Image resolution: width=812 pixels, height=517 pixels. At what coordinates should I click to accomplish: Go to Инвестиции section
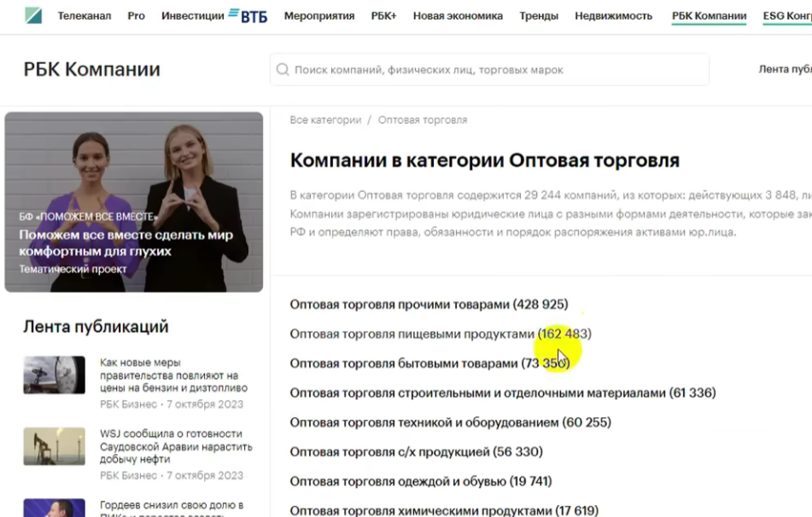coord(193,16)
